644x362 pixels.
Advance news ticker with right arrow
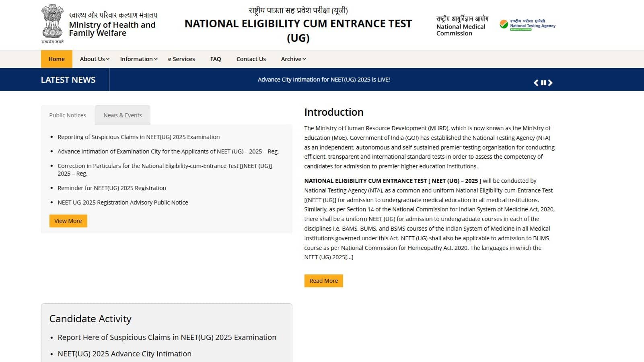551,82
